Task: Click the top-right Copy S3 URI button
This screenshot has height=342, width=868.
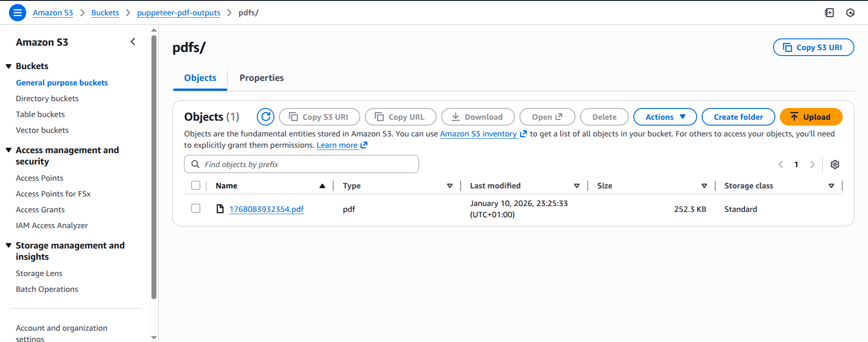Action: tap(813, 47)
